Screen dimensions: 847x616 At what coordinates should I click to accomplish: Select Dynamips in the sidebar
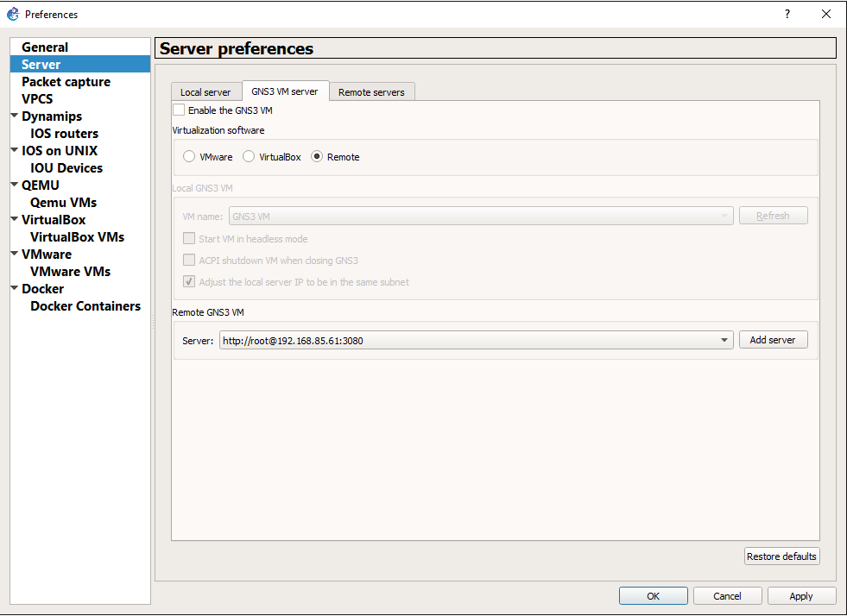coord(52,116)
